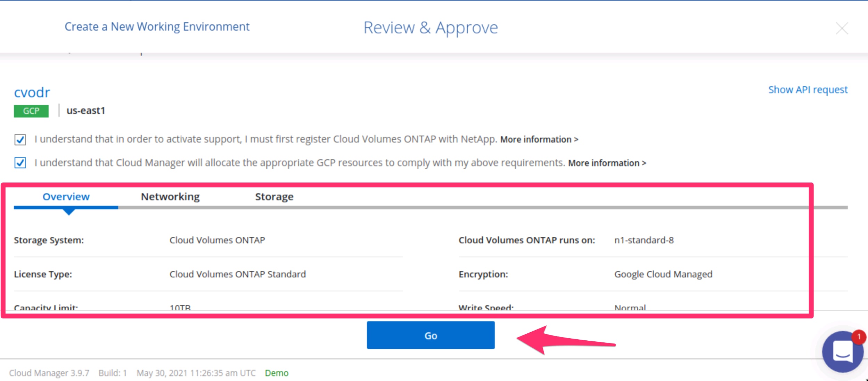Select the Overview tab

point(66,197)
